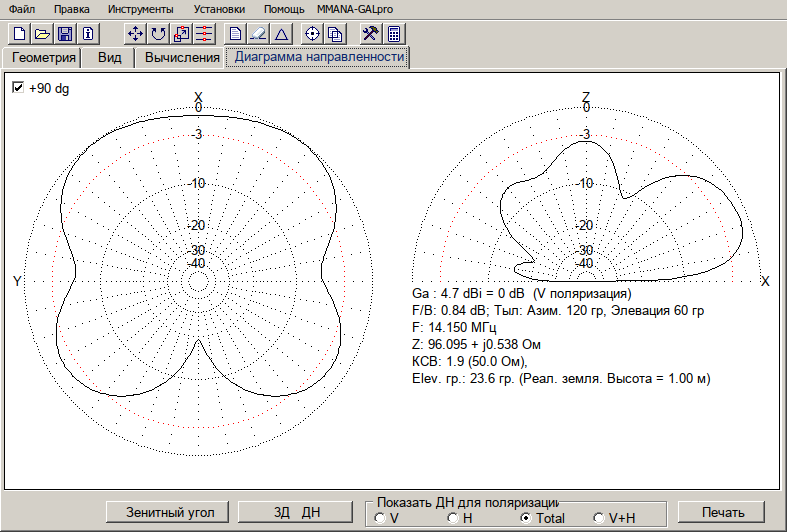Click the file info icon
Image resolution: width=787 pixels, height=532 pixels.
87,33
